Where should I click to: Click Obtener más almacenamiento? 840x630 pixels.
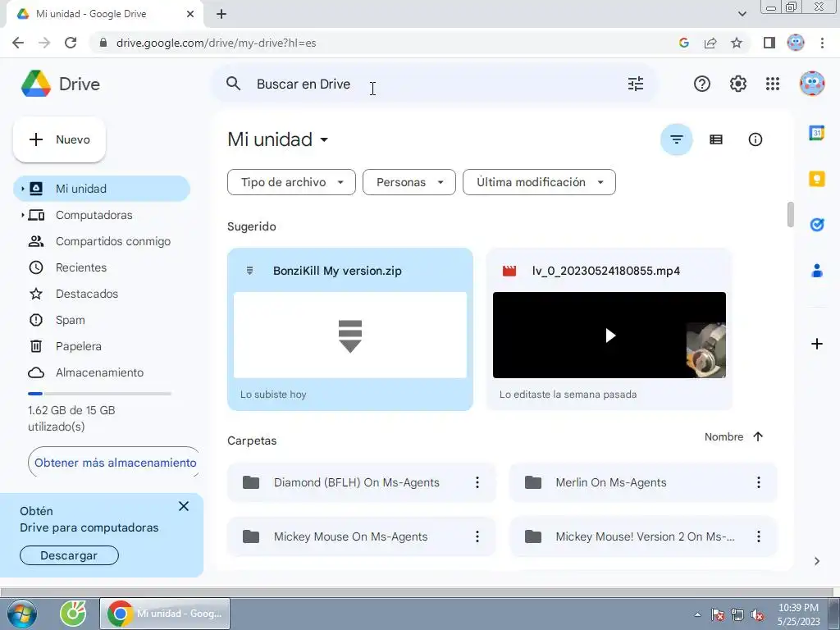[x=115, y=463]
